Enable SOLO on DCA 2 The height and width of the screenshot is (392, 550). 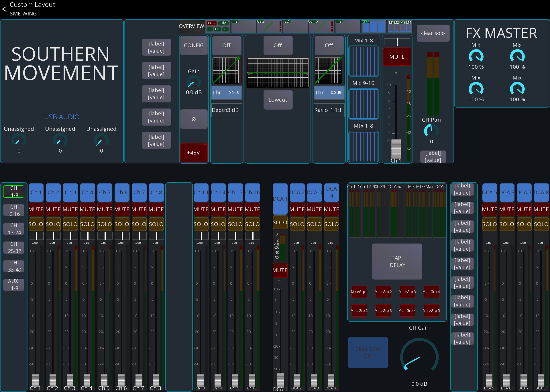point(297,224)
